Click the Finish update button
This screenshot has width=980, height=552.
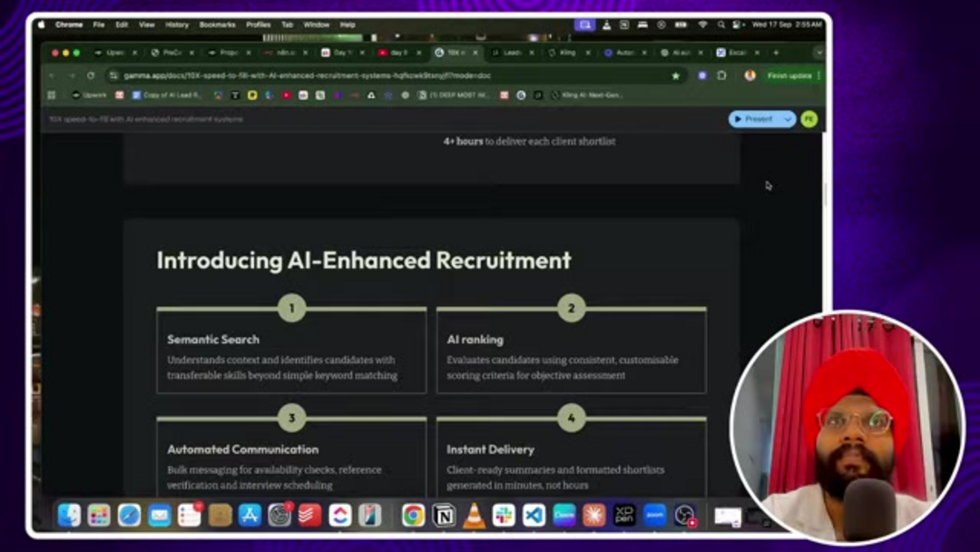789,76
